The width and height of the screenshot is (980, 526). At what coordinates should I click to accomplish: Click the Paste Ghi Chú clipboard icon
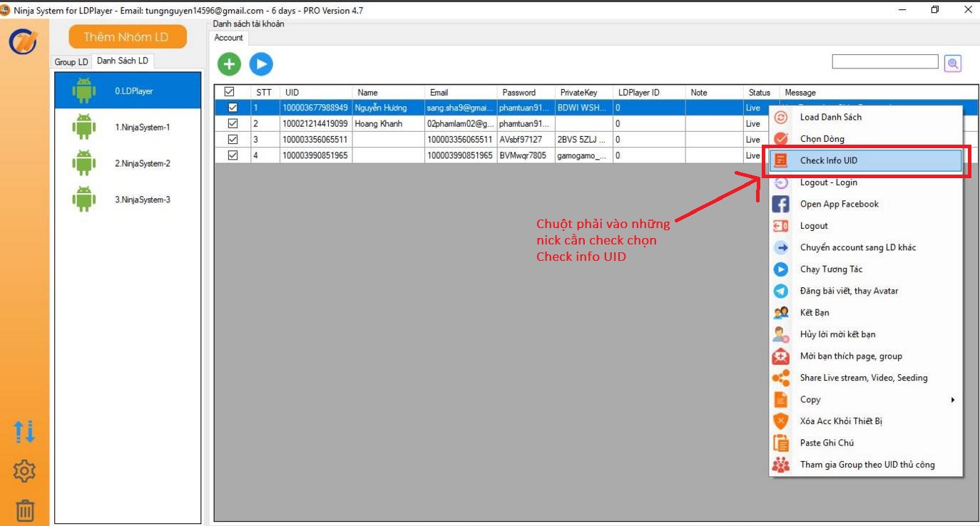(x=781, y=443)
